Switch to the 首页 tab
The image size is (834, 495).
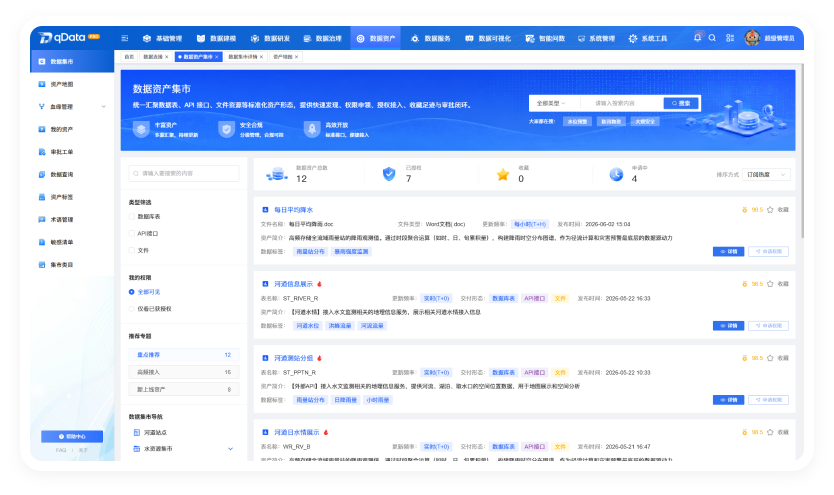(x=129, y=57)
